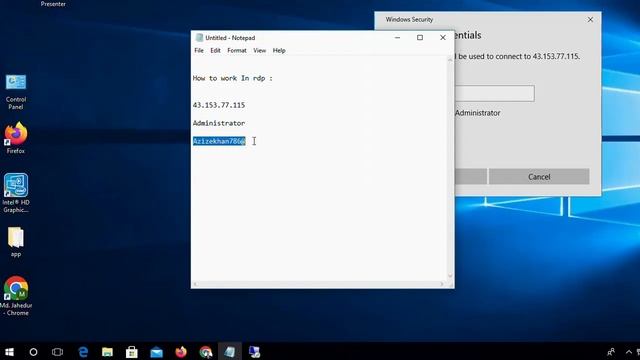Click the People icon in the system tray

pyautogui.click(x=611, y=352)
